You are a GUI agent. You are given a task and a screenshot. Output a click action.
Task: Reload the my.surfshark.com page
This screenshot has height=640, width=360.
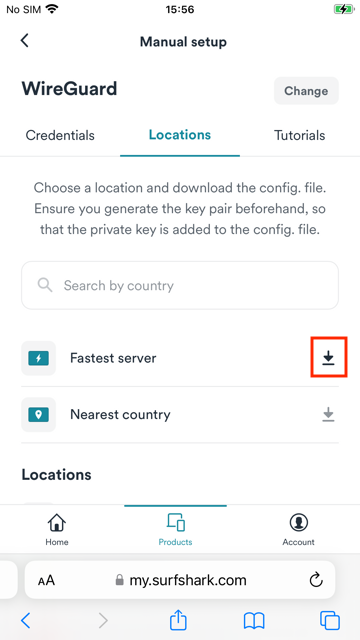pos(316,580)
